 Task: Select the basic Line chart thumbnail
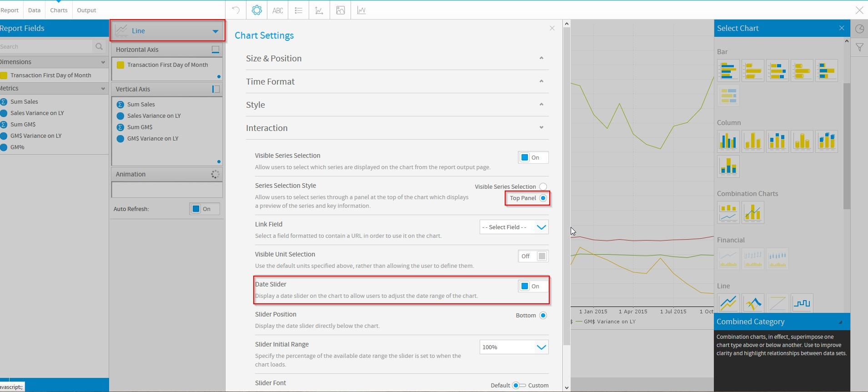[x=728, y=302]
